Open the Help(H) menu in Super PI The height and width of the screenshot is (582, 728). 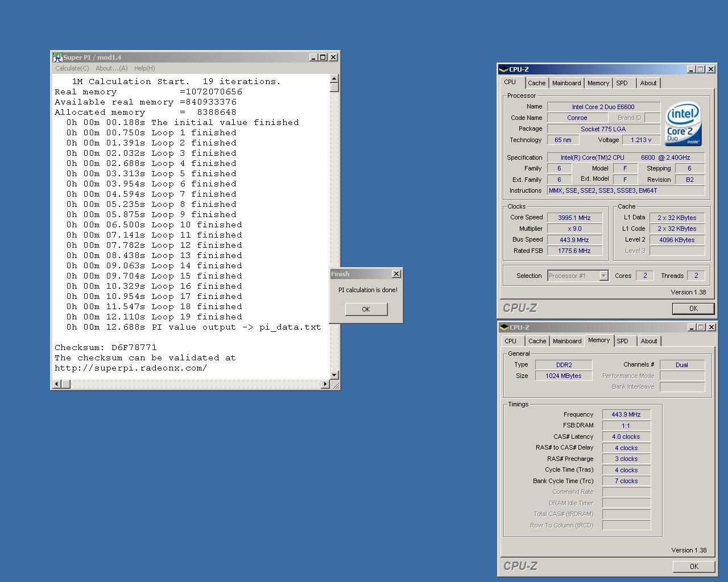(144, 68)
